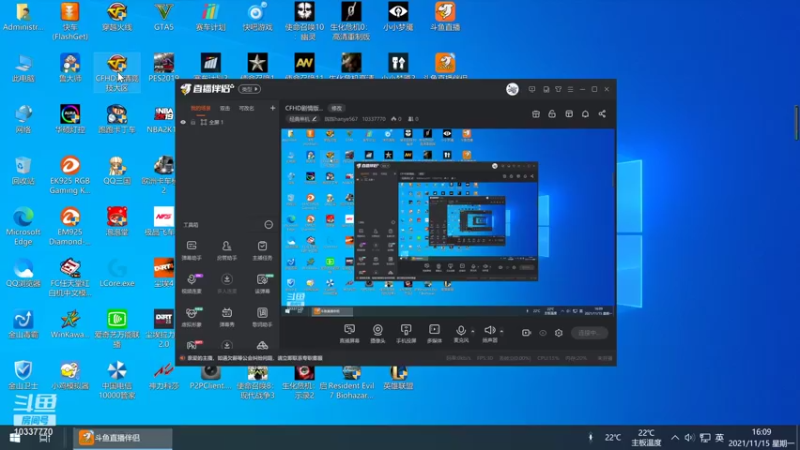Click the 扬声器 speaker icon
The height and width of the screenshot is (450, 800).
click(489, 331)
